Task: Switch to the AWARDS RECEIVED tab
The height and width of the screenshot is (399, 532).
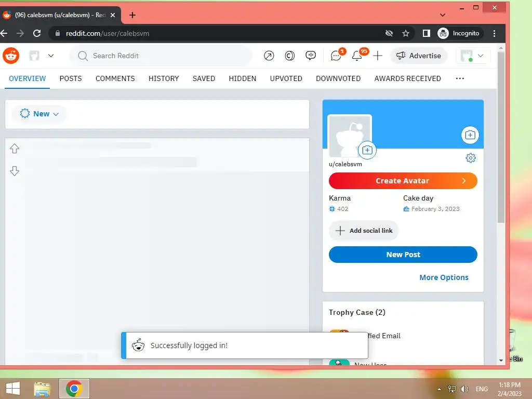Action: [x=407, y=78]
